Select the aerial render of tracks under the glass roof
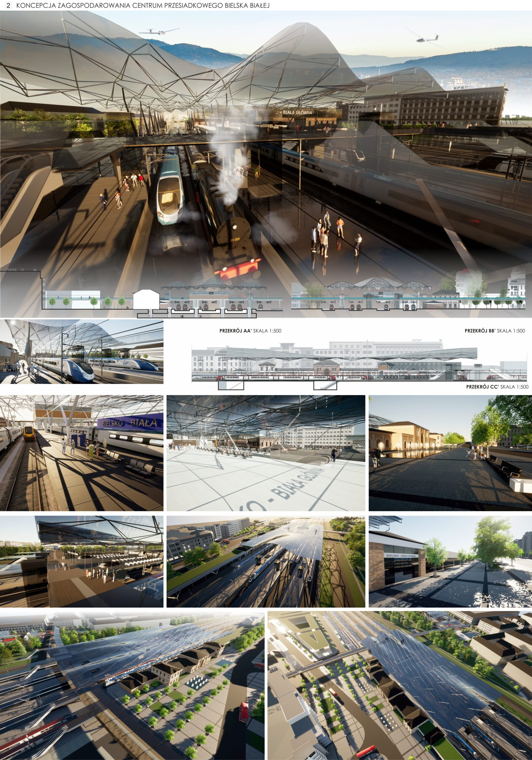Screen dimensions: 532x760 tap(266, 561)
